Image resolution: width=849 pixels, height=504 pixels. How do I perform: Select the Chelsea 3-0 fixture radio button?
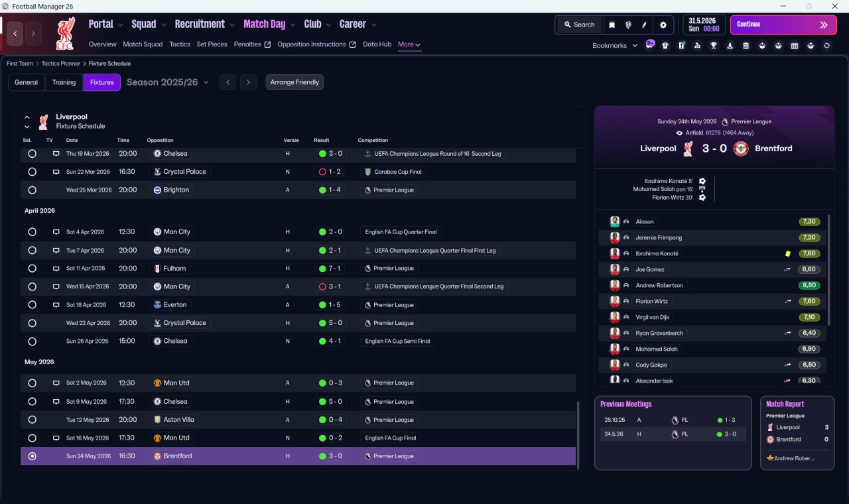click(32, 154)
